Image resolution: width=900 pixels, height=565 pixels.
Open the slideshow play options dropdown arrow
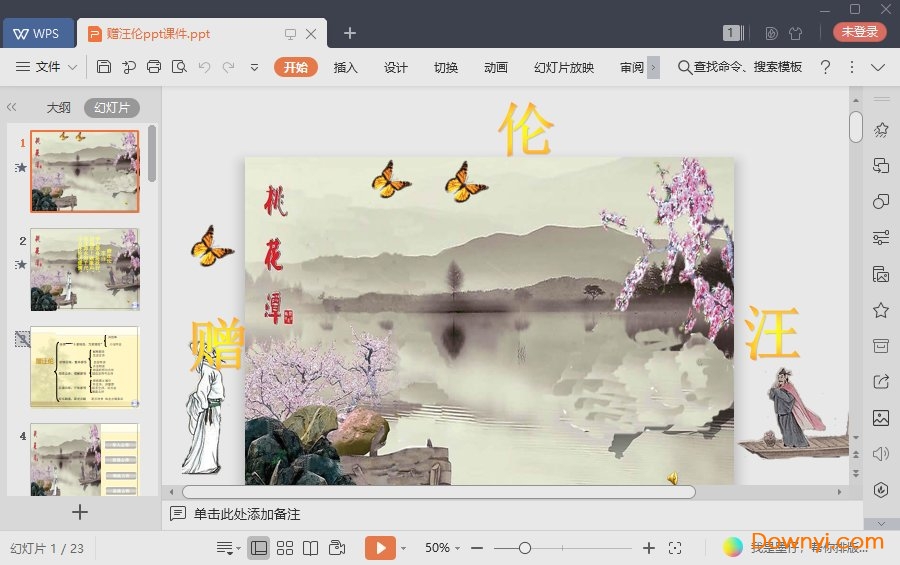(404, 548)
